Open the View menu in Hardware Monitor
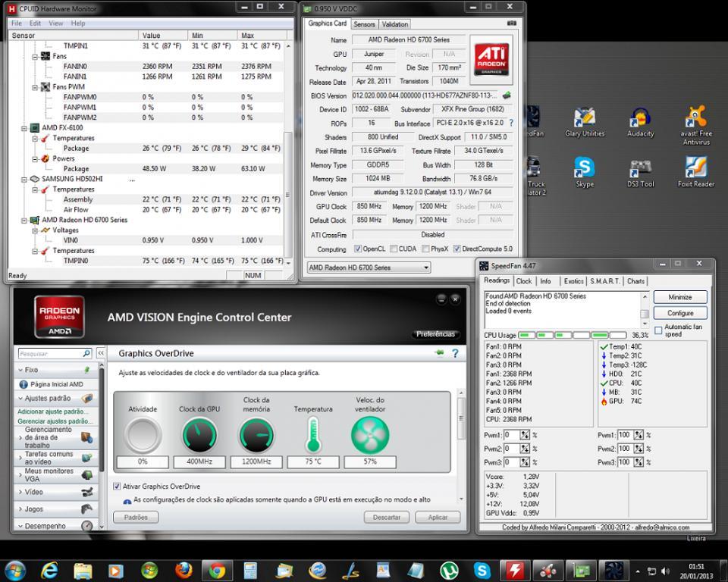The width and height of the screenshot is (728, 582). pos(55,23)
